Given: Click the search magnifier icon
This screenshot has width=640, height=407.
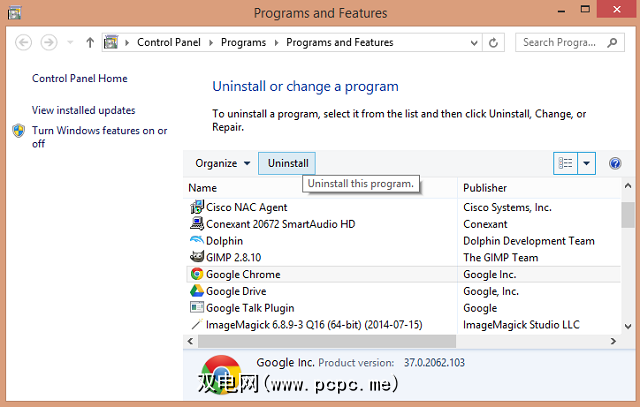Looking at the screenshot, I should tap(612, 42).
